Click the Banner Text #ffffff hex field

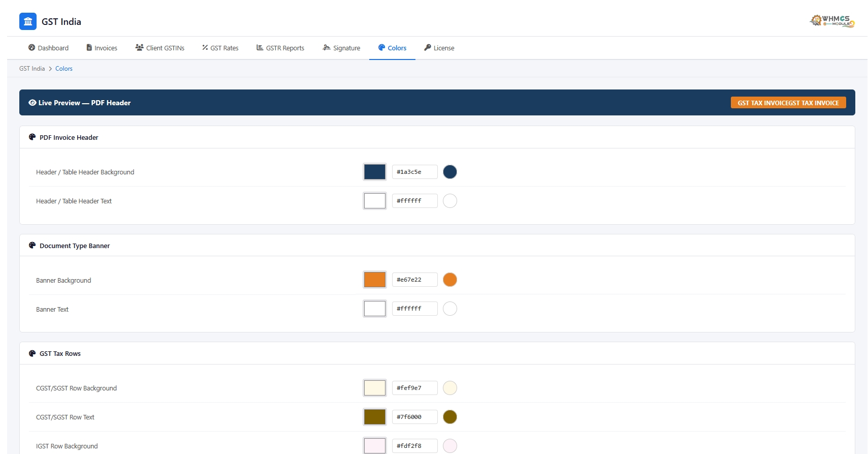click(x=415, y=309)
